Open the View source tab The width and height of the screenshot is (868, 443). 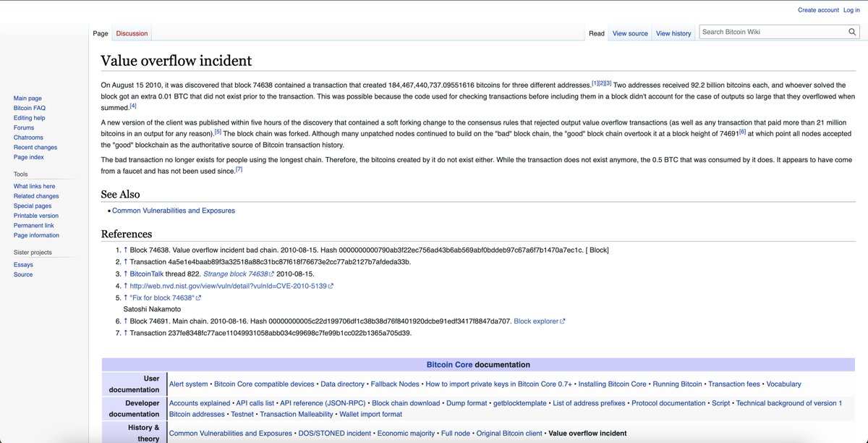pos(630,33)
